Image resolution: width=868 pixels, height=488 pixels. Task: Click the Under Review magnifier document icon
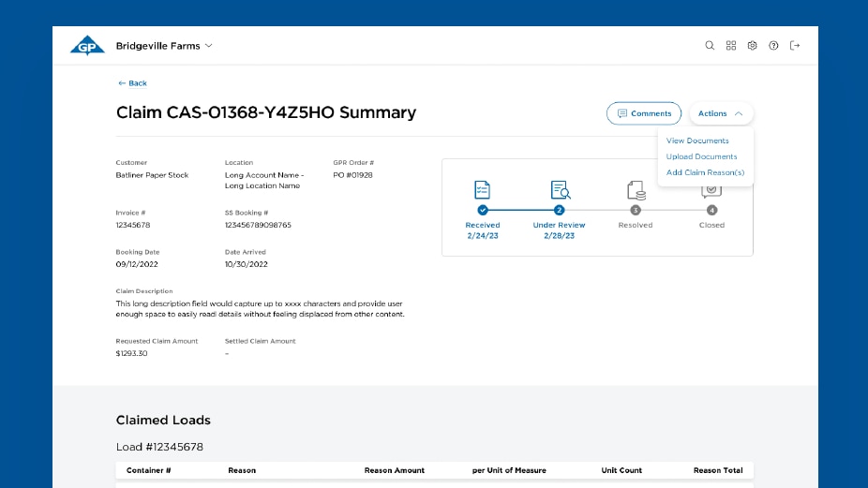560,190
